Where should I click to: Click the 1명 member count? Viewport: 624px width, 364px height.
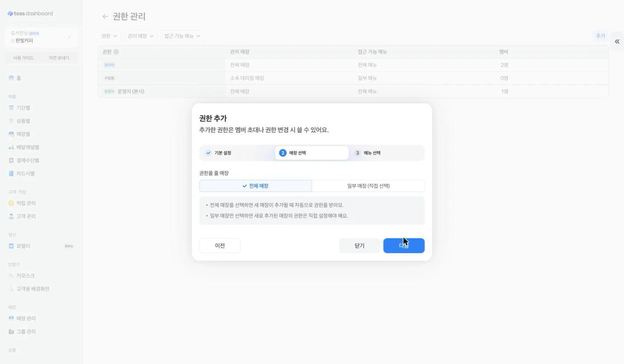[x=504, y=91]
